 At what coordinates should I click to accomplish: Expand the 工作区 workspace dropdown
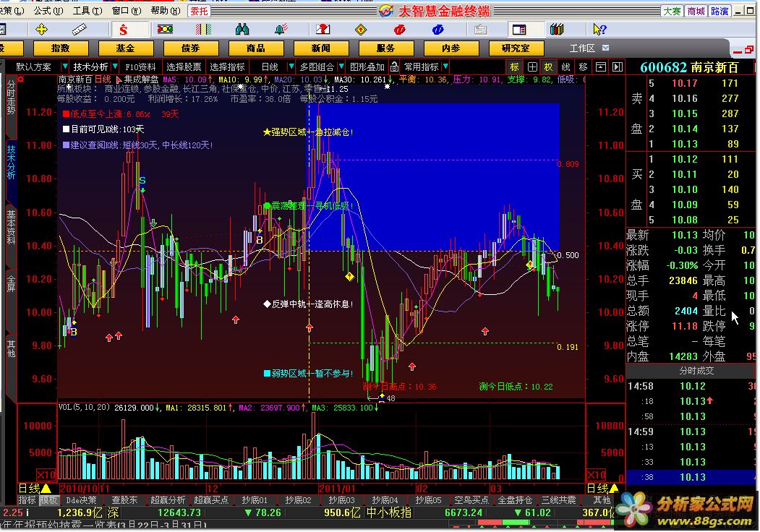[605, 48]
